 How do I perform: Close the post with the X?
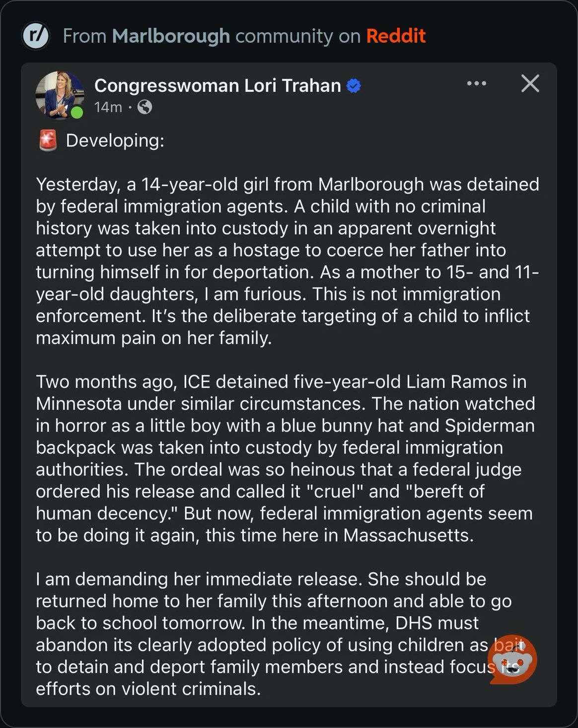[x=530, y=83]
